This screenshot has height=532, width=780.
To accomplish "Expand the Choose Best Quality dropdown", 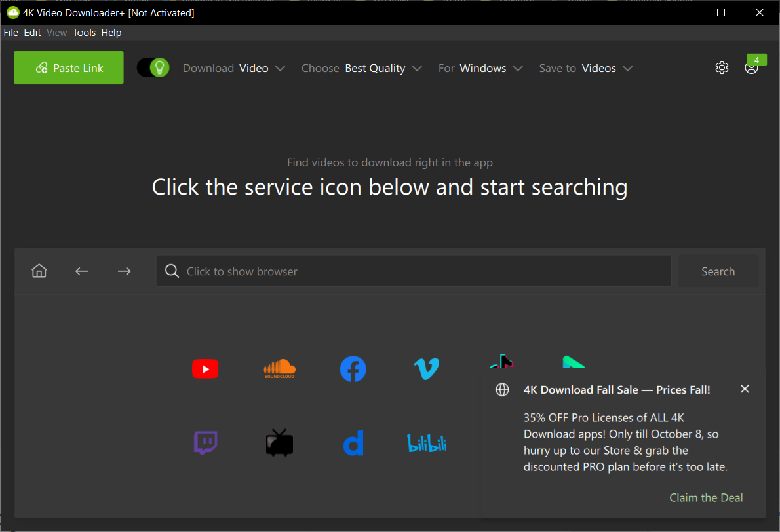I will pyautogui.click(x=362, y=68).
